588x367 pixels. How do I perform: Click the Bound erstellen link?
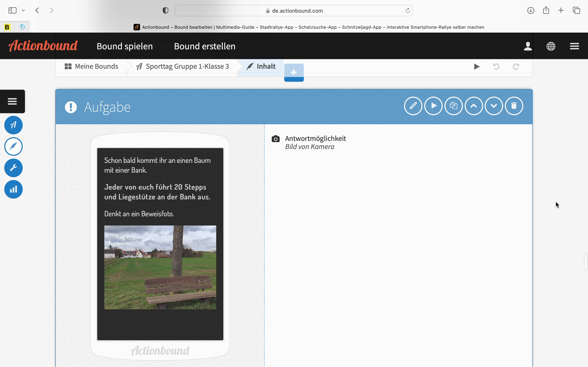[x=205, y=46]
